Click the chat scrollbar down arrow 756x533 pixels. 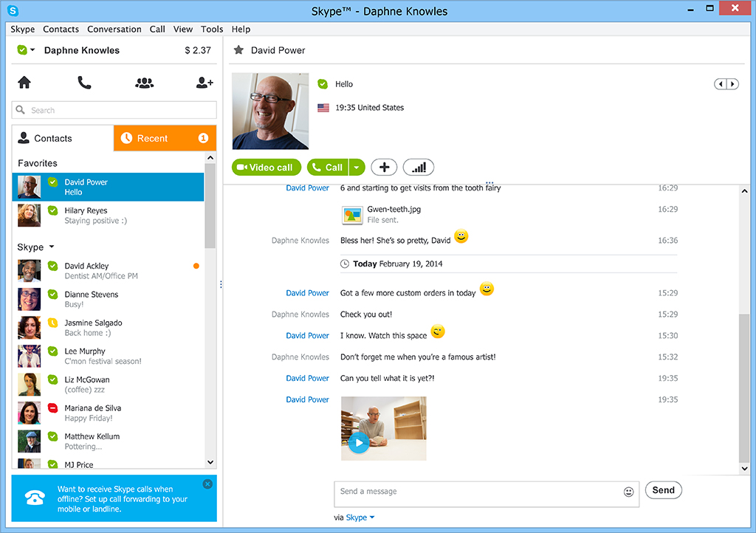coord(744,469)
